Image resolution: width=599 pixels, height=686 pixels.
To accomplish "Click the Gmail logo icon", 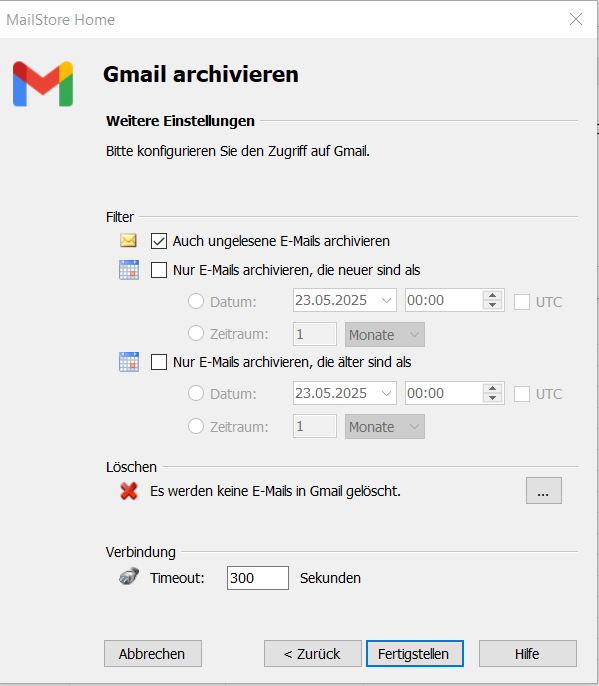I will click(43, 84).
